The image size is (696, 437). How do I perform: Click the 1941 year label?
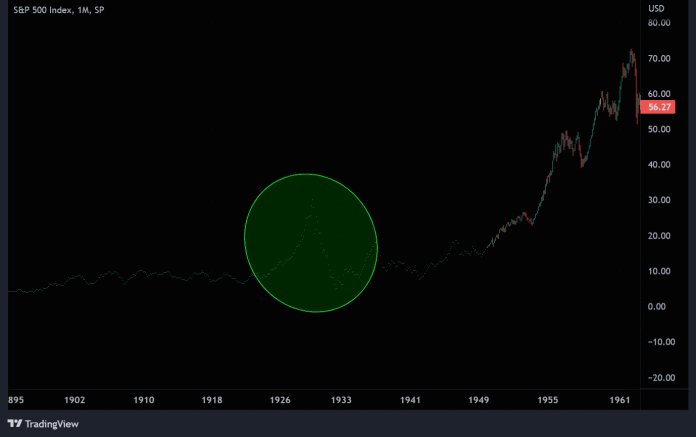click(410, 400)
